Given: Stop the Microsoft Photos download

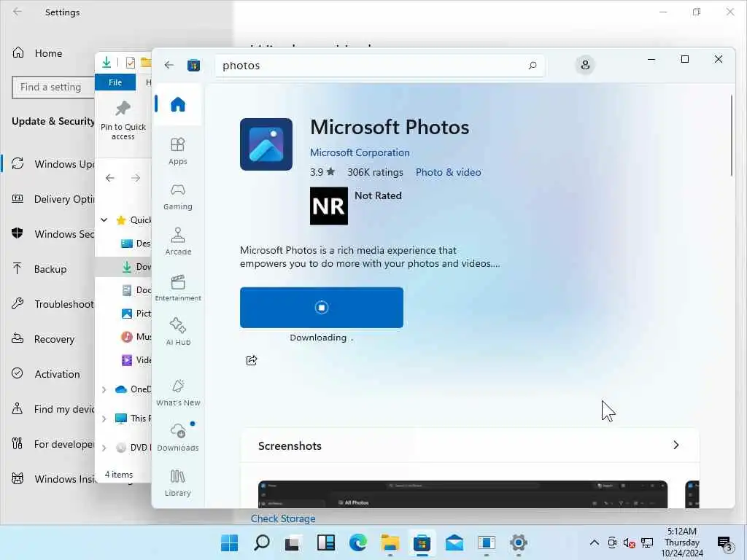Looking at the screenshot, I should pos(322,308).
